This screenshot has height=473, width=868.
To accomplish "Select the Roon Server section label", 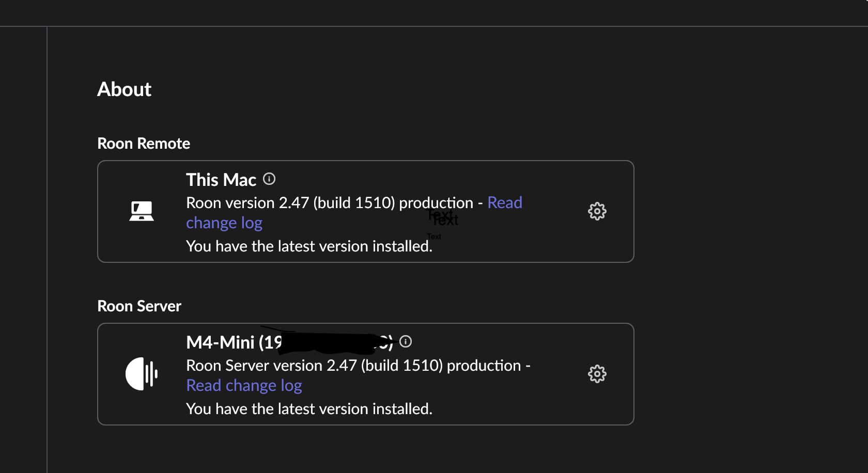I will click(x=139, y=306).
